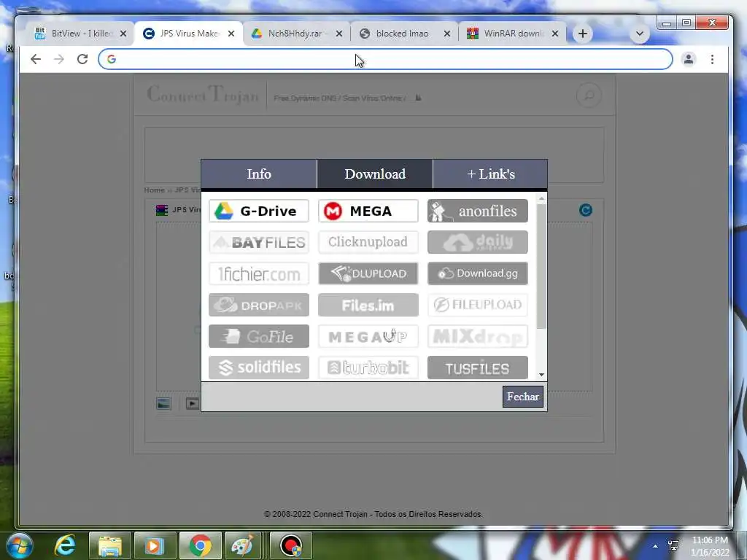Choose the MEGA download mirror
Image resolution: width=747 pixels, height=560 pixels.
point(368,211)
